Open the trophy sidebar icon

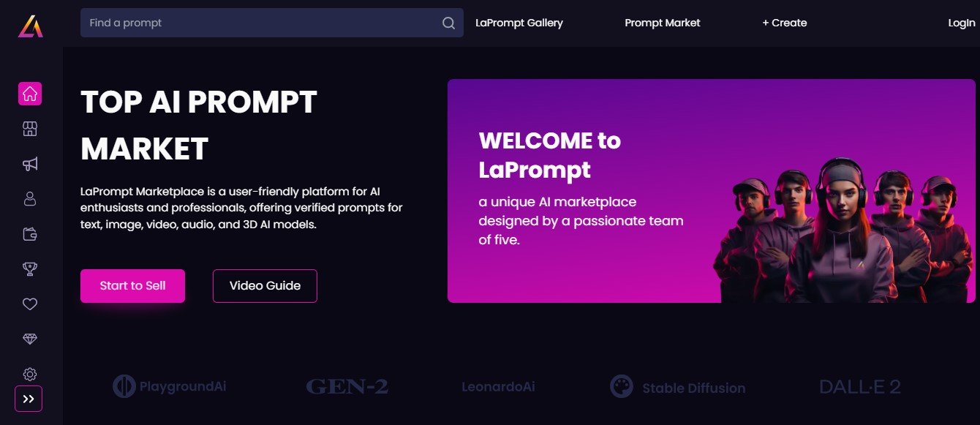(30, 269)
